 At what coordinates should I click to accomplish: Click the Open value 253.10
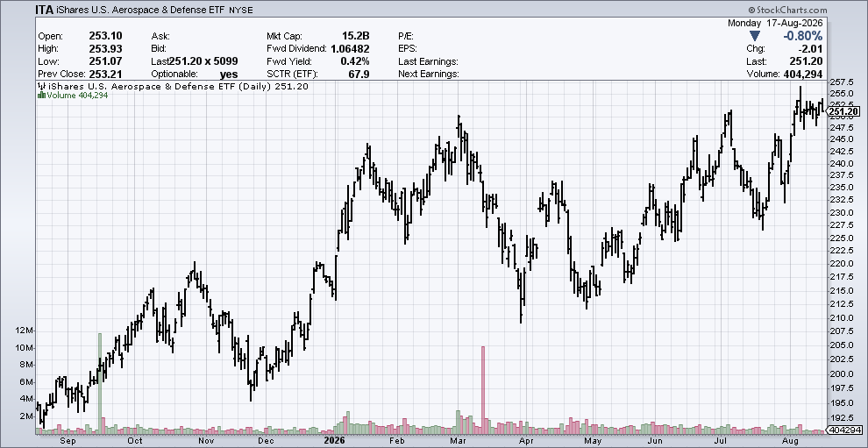click(x=106, y=36)
